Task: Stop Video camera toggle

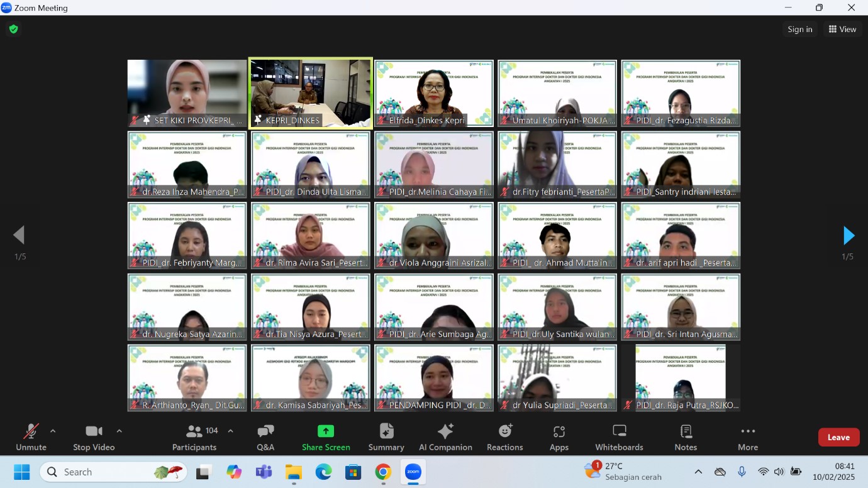Action: point(94,437)
